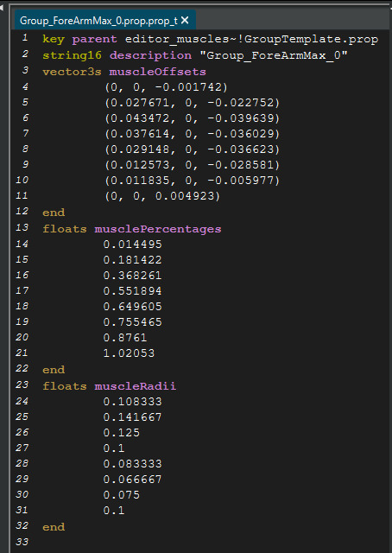Click 'end' on line 12
Viewport: 392px width, 553px height.
54,213
